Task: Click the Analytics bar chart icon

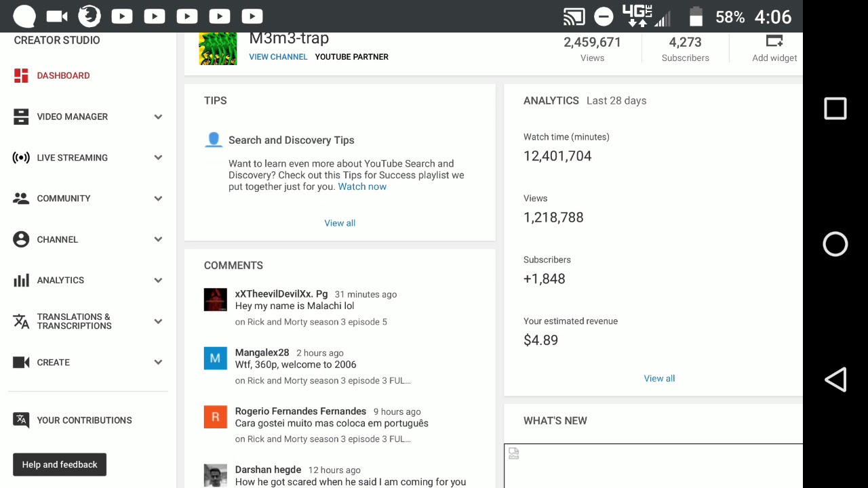Action: [x=21, y=280]
